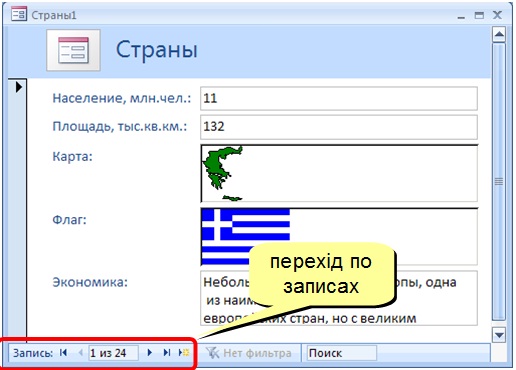Create a new blank record
Image resolution: width=516 pixels, height=370 pixels.
(x=184, y=353)
